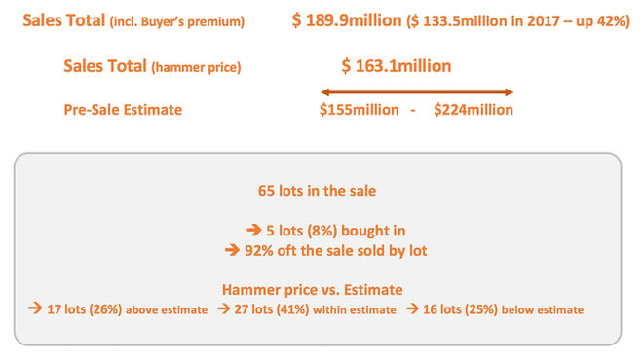Click the '$ 163.1million' hammer total
The image size is (644, 362).
pos(397,66)
